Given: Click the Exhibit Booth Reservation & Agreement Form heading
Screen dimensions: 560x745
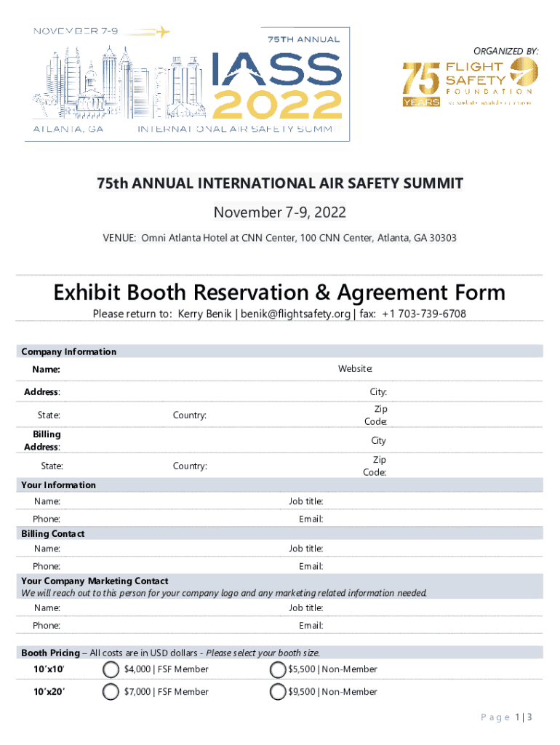Looking at the screenshot, I should [x=279, y=292].
